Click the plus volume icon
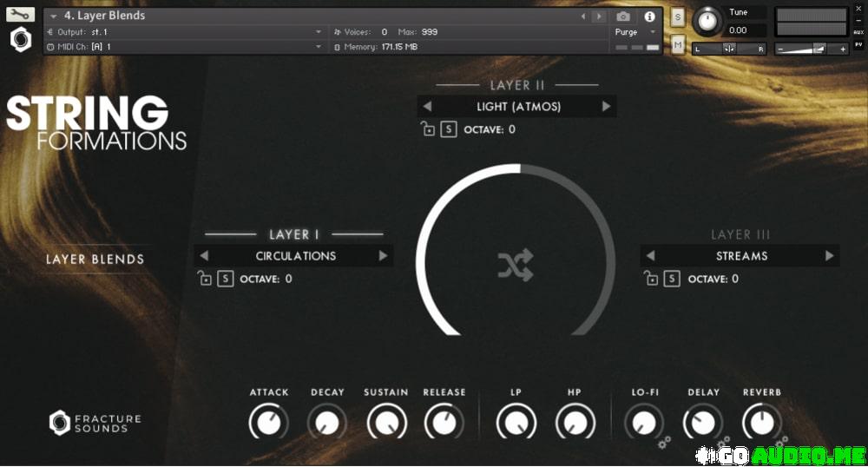This screenshot has height=467, width=868. (x=843, y=49)
